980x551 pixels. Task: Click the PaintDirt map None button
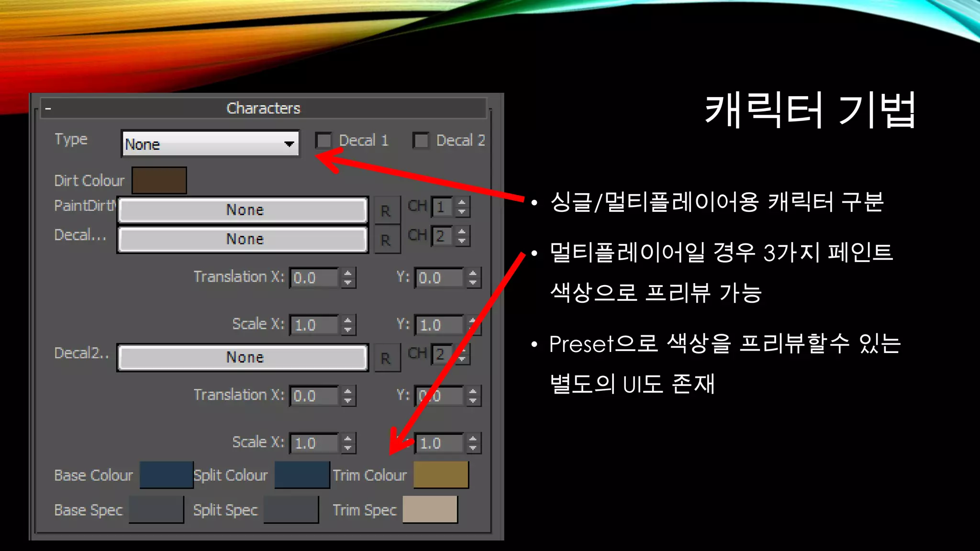[x=243, y=210]
